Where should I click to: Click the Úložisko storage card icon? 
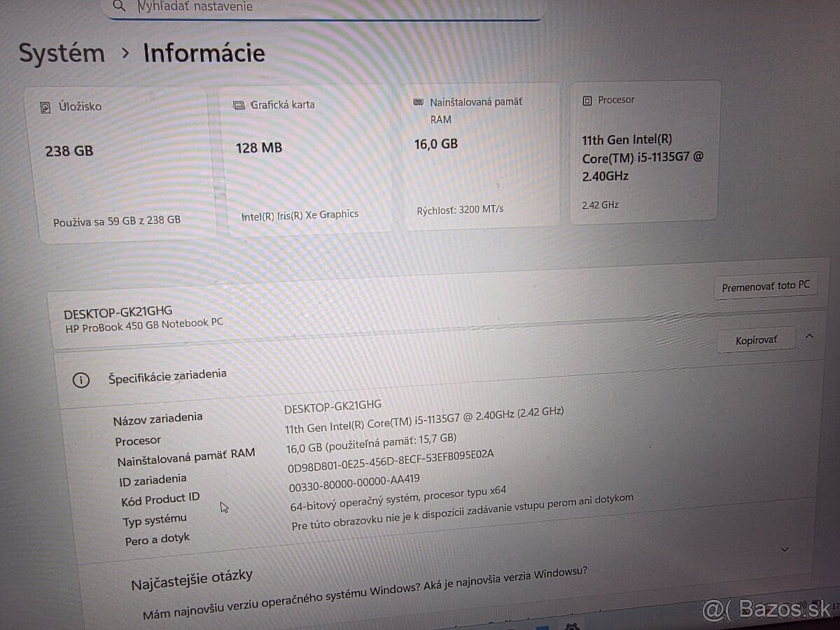[x=44, y=106]
